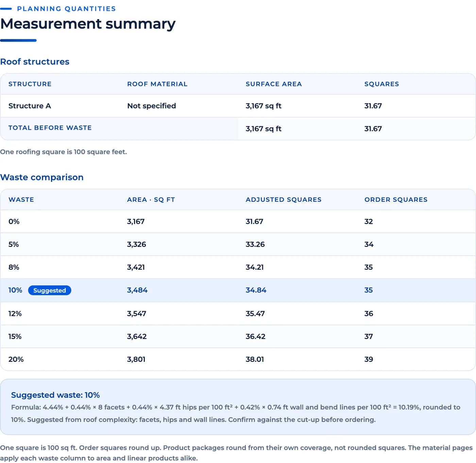Image resolution: width=476 pixels, height=463 pixels.
Task: Click the "AREA · SQ FT" column header
Action: pos(151,200)
